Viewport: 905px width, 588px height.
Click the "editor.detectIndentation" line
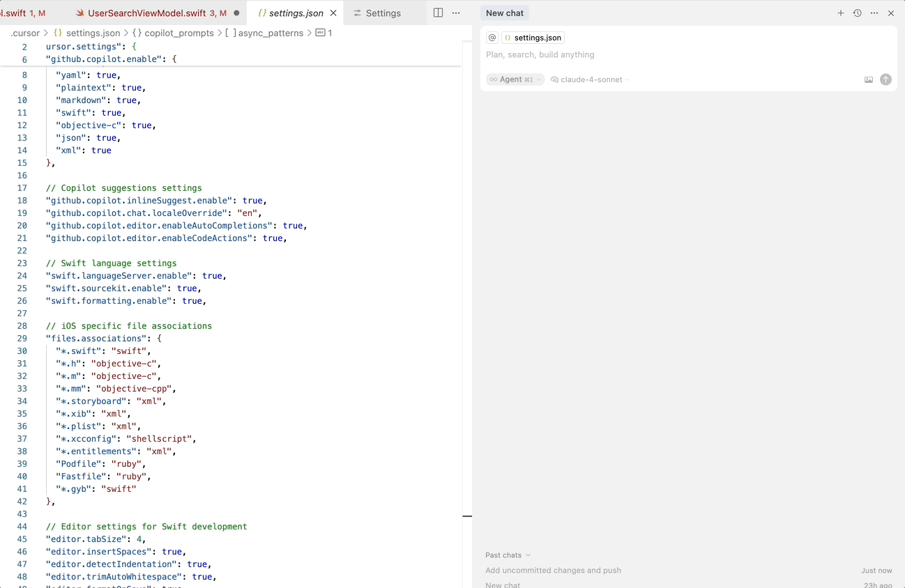click(x=129, y=564)
